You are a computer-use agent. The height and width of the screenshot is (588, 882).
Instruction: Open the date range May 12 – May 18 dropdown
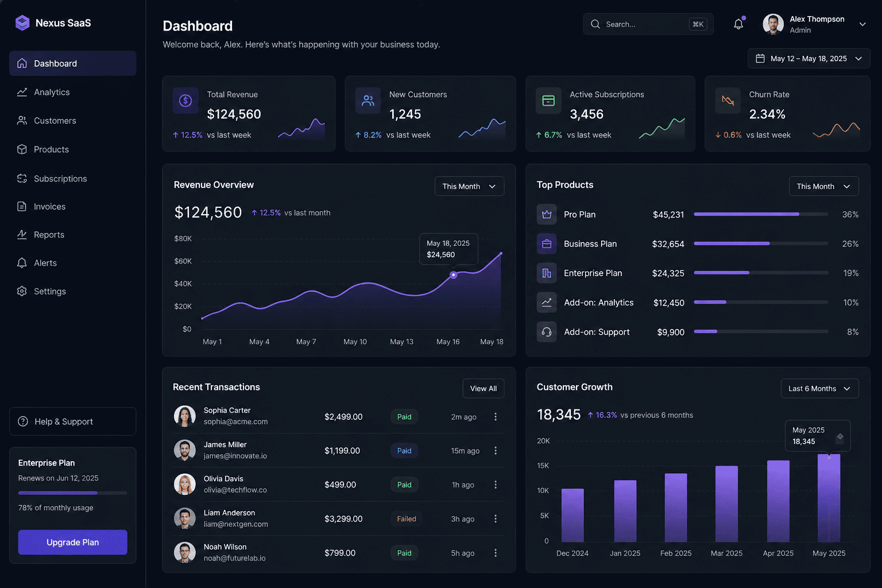809,59
